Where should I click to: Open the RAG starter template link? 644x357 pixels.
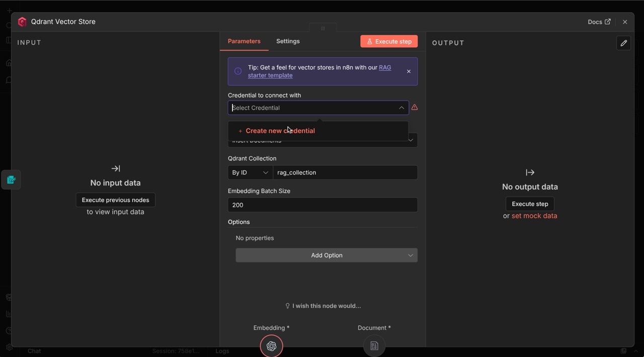pyautogui.click(x=319, y=71)
